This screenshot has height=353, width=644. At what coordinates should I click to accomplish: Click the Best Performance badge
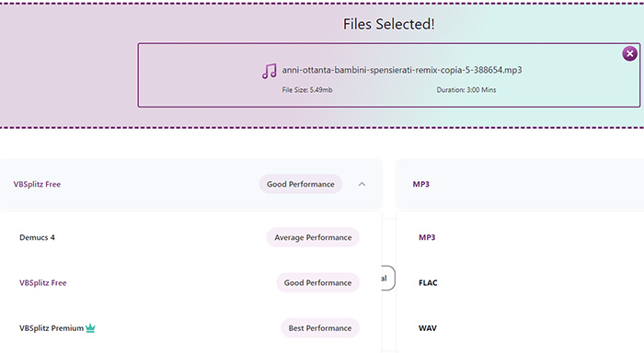tap(320, 328)
